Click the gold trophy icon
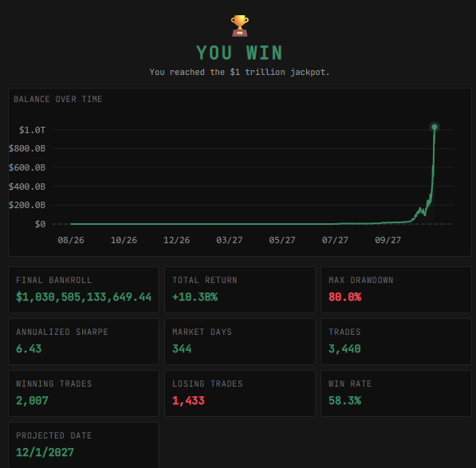Screen dimensions: 476x468 239,26
